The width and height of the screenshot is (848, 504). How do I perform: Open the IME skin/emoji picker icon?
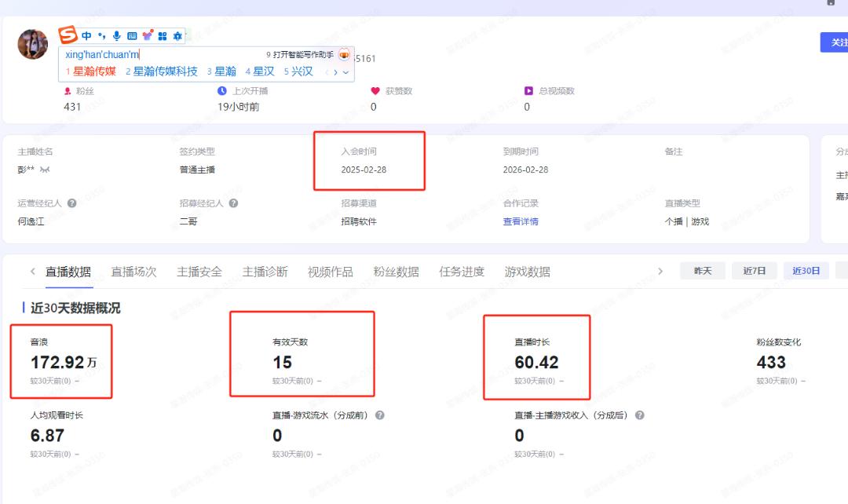pos(148,36)
